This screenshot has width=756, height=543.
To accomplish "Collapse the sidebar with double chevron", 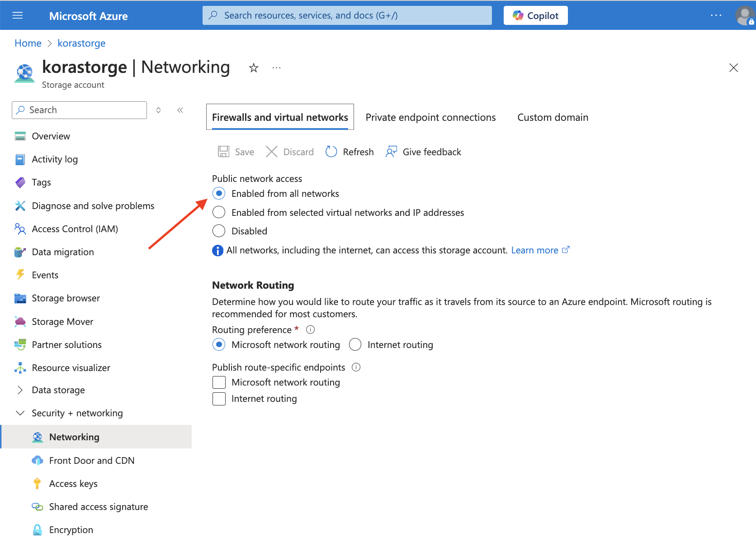I will (x=180, y=110).
